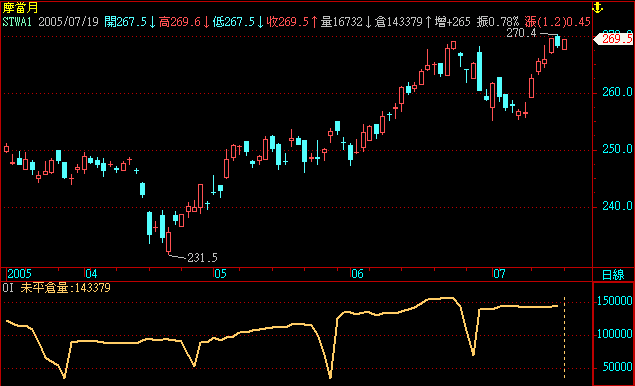
Task: Click the 摩當月 chart title
Action: tap(20, 8)
